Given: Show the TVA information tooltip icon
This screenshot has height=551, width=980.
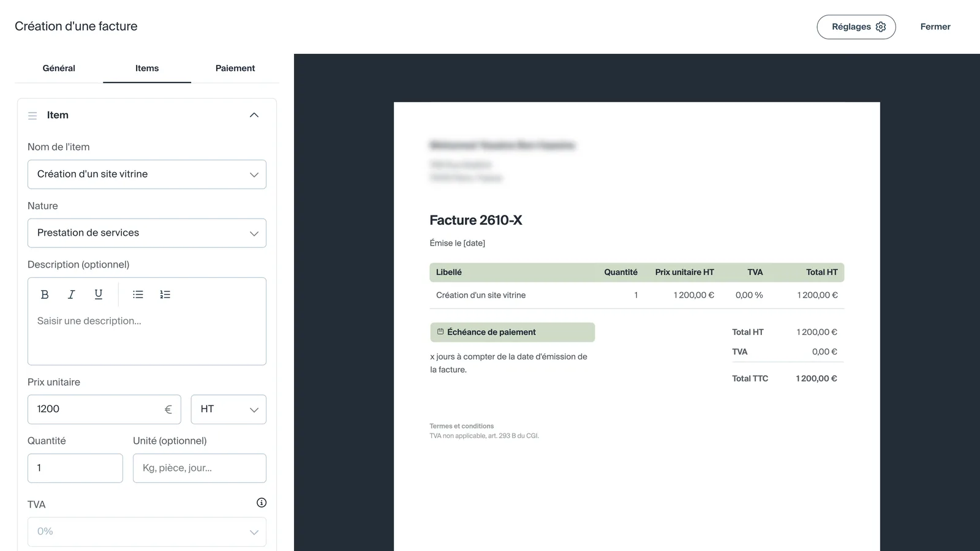Looking at the screenshot, I should 262,503.
